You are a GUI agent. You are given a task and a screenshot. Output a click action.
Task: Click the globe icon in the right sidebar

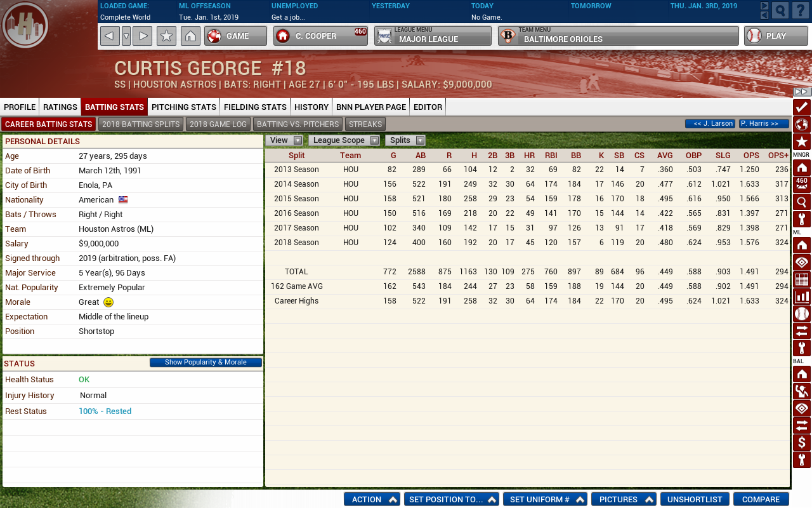tap(802, 124)
